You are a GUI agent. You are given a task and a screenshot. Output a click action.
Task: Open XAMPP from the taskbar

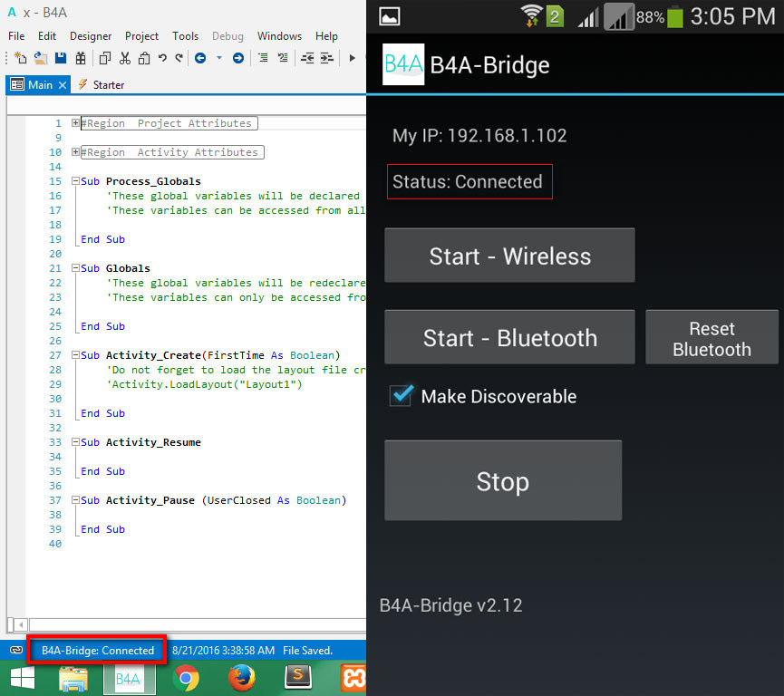coord(353,679)
